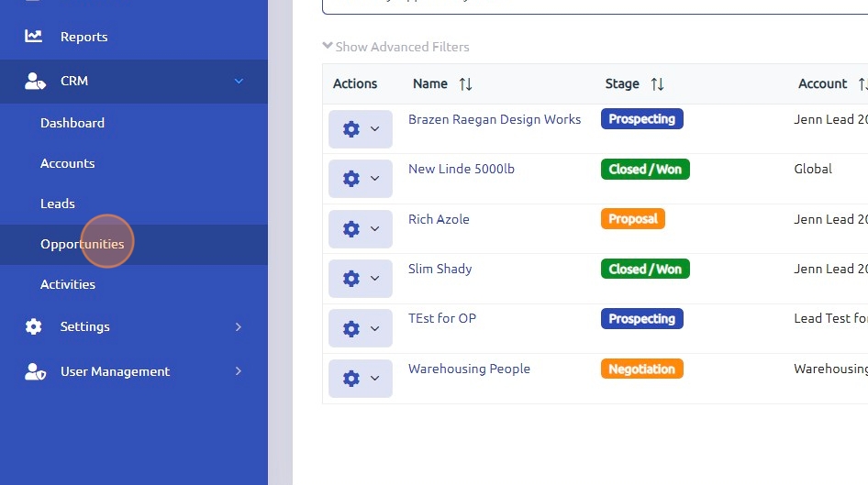Open actions dropdown arrow for Brazen Raegan row
Screen dimensions: 868x485
pos(374,129)
